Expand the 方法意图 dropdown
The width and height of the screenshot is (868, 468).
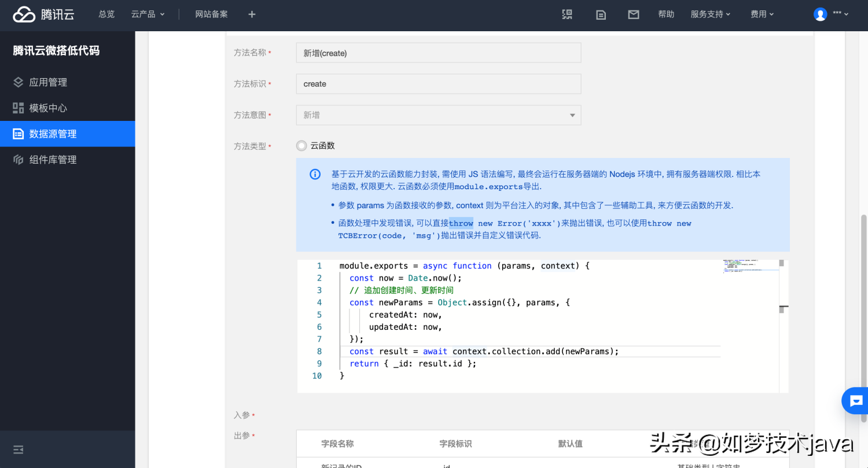(438, 115)
